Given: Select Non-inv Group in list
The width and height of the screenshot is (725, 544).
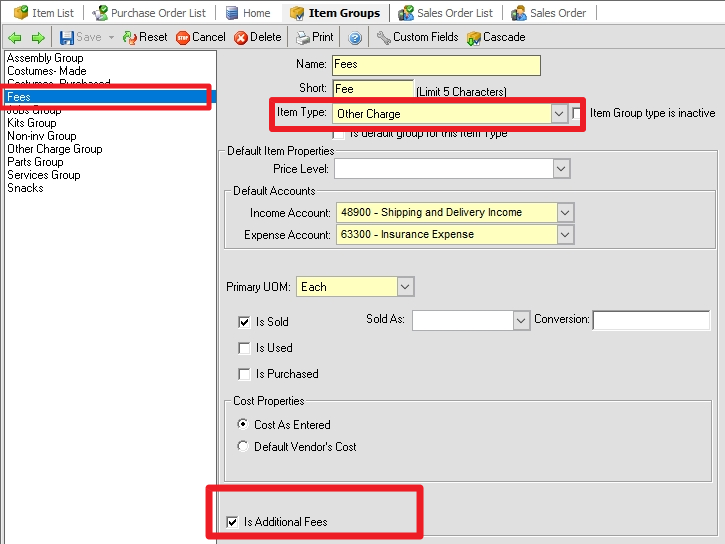Looking at the screenshot, I should 42,136.
